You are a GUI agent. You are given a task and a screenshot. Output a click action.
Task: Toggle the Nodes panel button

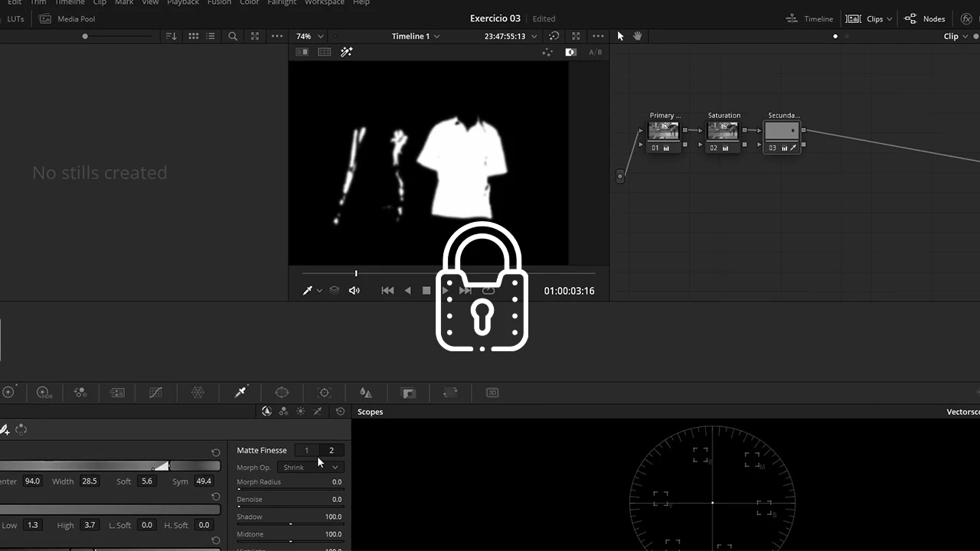(x=925, y=18)
